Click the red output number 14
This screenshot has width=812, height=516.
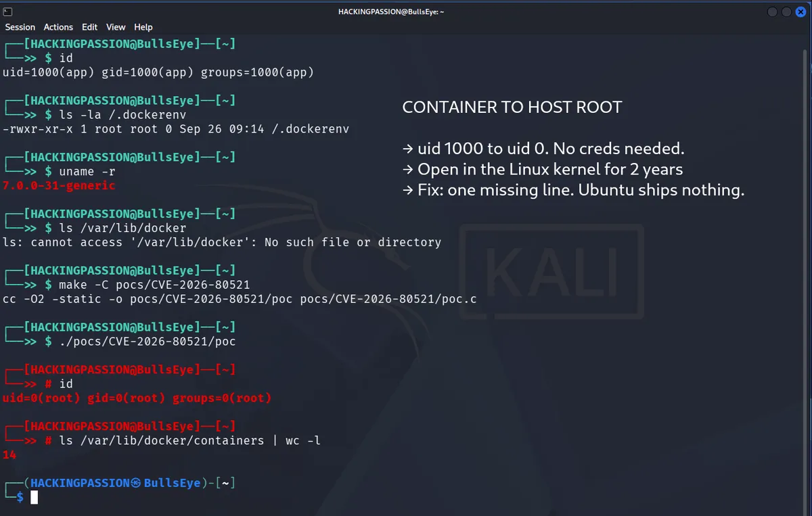click(x=9, y=454)
